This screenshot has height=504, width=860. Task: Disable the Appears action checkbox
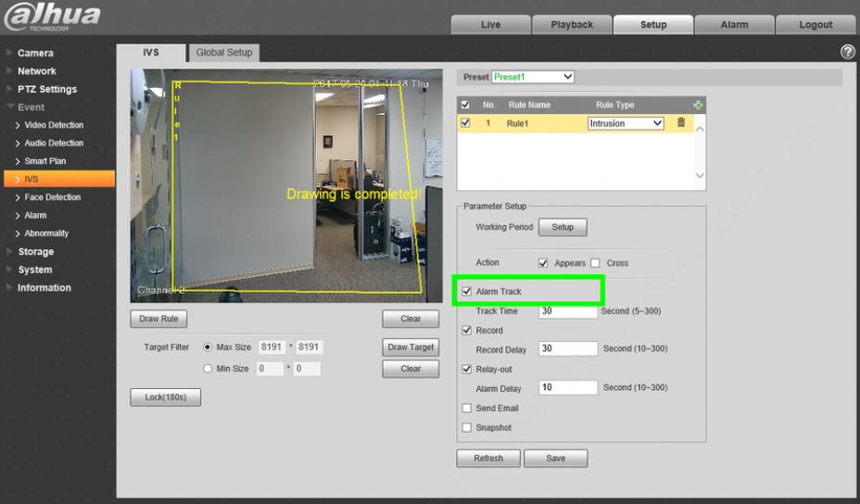pos(543,263)
